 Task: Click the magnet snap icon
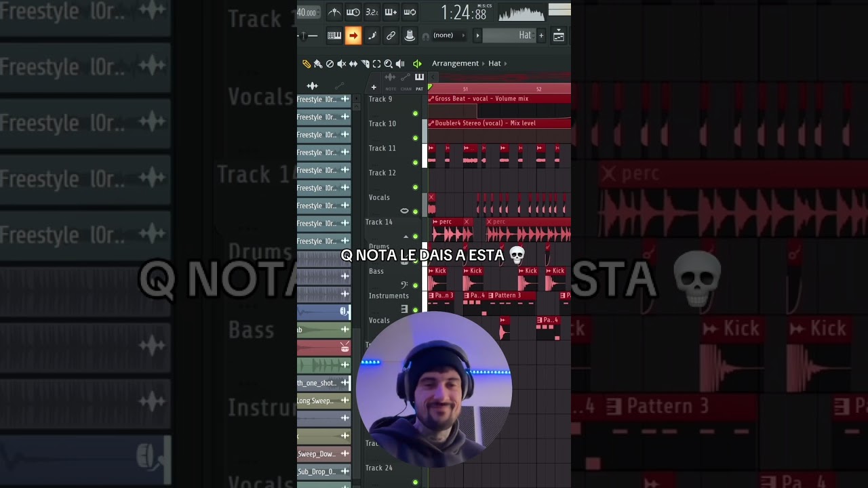point(425,36)
